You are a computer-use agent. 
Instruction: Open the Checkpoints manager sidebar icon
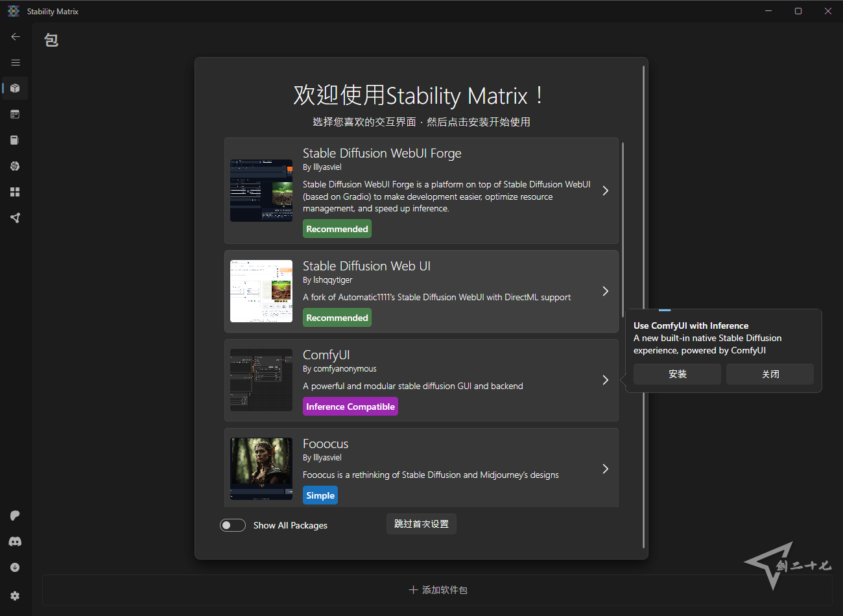16,140
